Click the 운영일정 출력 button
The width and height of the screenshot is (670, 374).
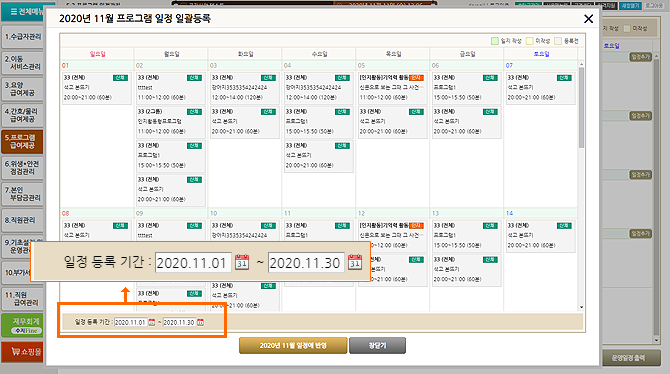[628, 358]
